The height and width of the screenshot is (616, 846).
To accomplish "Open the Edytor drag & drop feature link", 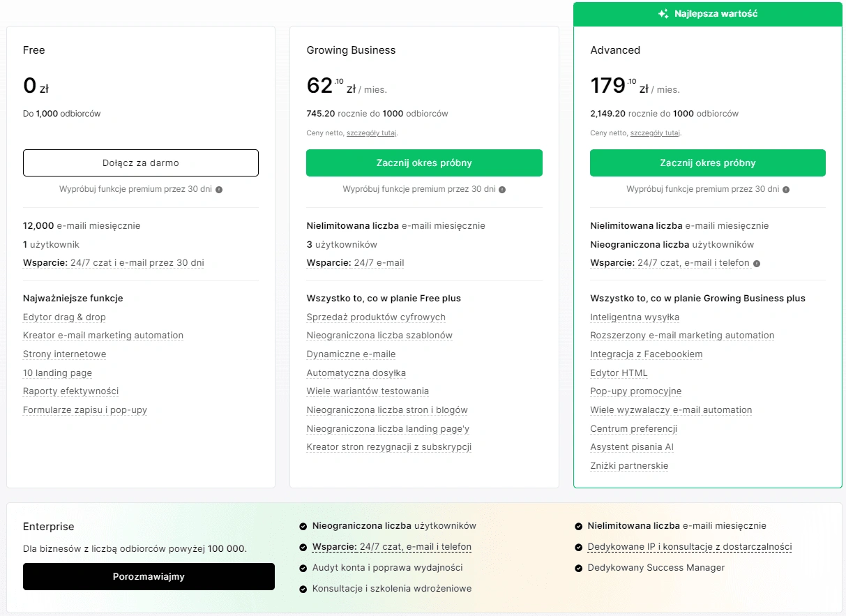I will [x=63, y=317].
